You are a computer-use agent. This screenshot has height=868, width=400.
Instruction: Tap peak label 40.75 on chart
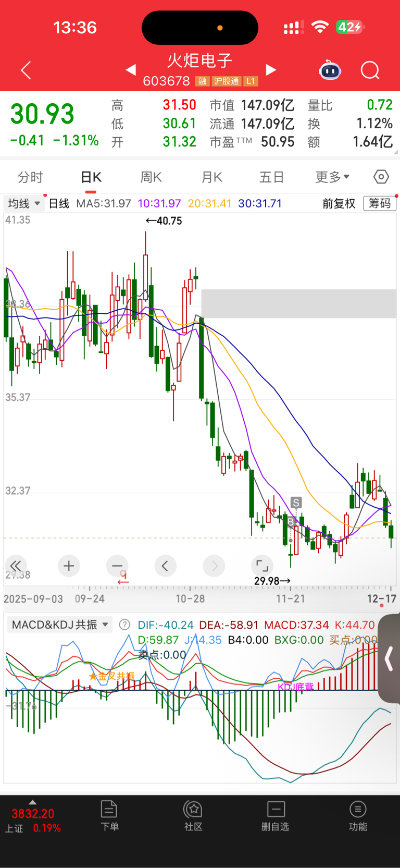[x=164, y=221]
